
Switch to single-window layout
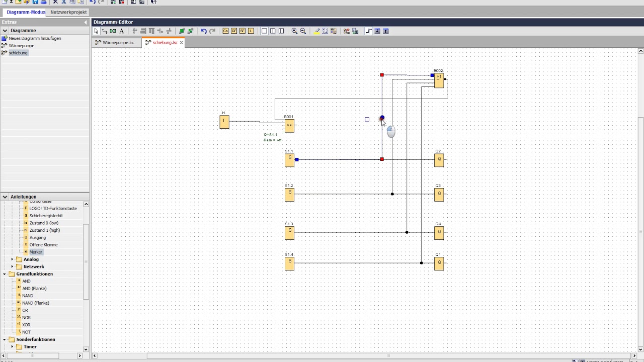[x=264, y=31]
